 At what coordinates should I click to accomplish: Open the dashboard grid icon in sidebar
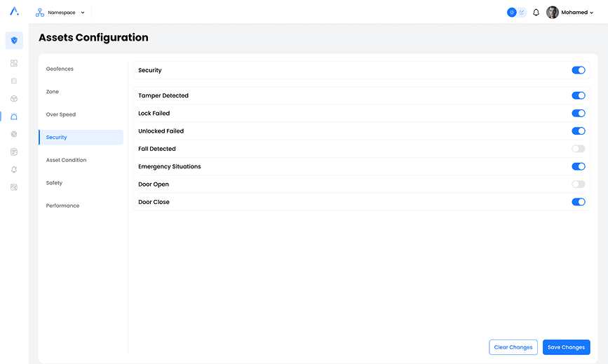tap(14, 63)
